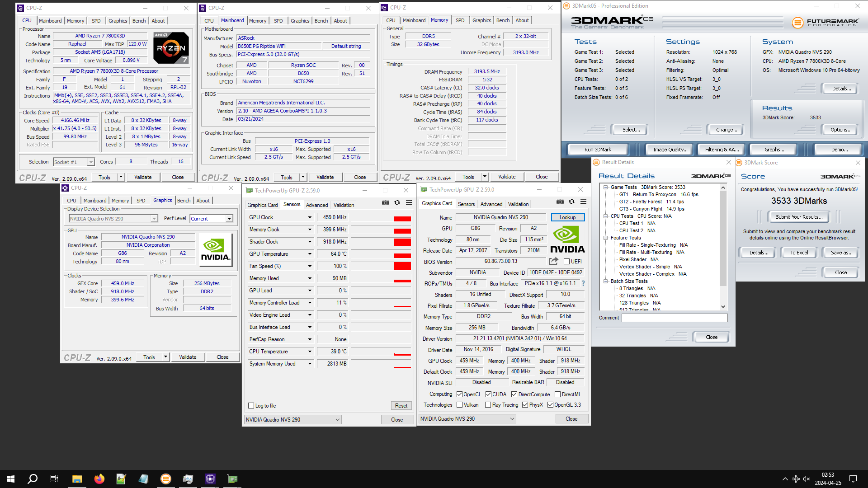This screenshot has width=868, height=488.
Task: Click the Memory Clock sensor graph bar
Action: pyautogui.click(x=381, y=230)
